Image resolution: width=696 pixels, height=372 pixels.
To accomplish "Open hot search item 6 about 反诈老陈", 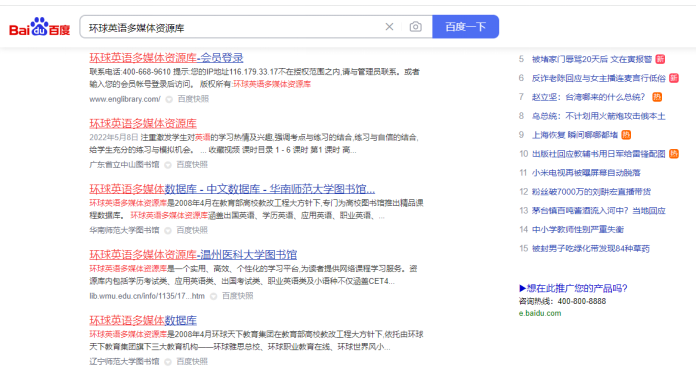I will (598, 78).
